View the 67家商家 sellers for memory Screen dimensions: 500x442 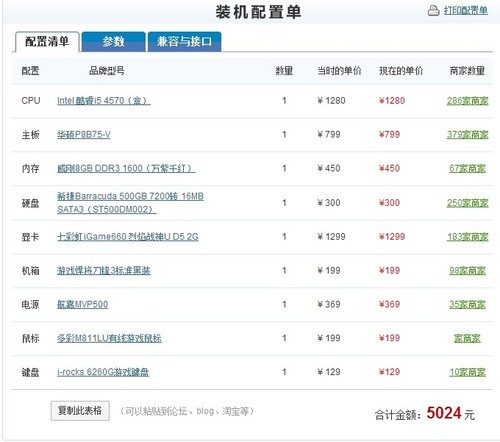[x=467, y=168]
